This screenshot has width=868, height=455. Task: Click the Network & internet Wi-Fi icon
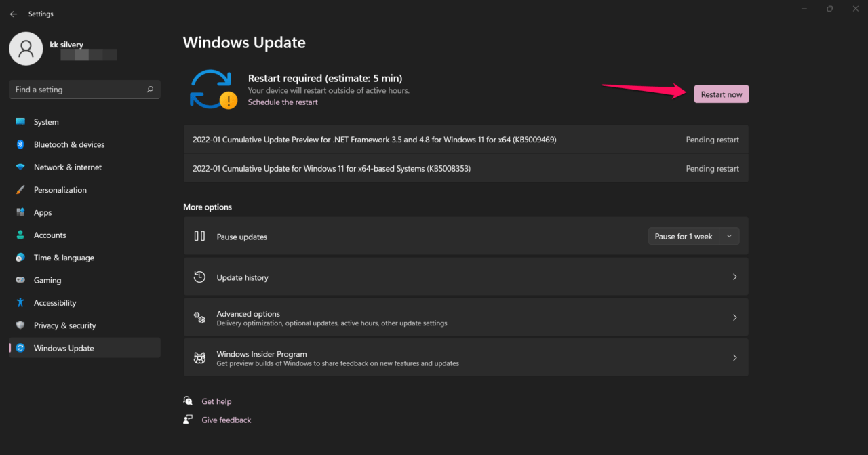tap(20, 167)
